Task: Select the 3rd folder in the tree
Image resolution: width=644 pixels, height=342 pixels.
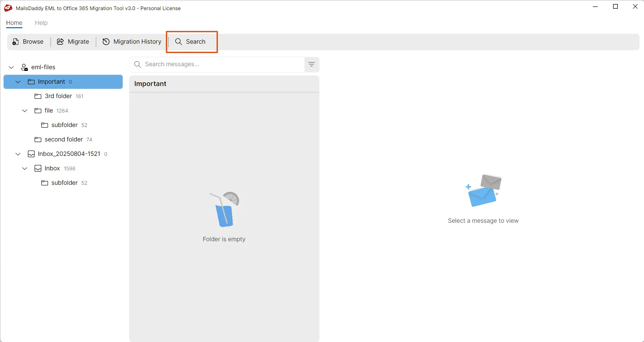Action: click(x=58, y=96)
